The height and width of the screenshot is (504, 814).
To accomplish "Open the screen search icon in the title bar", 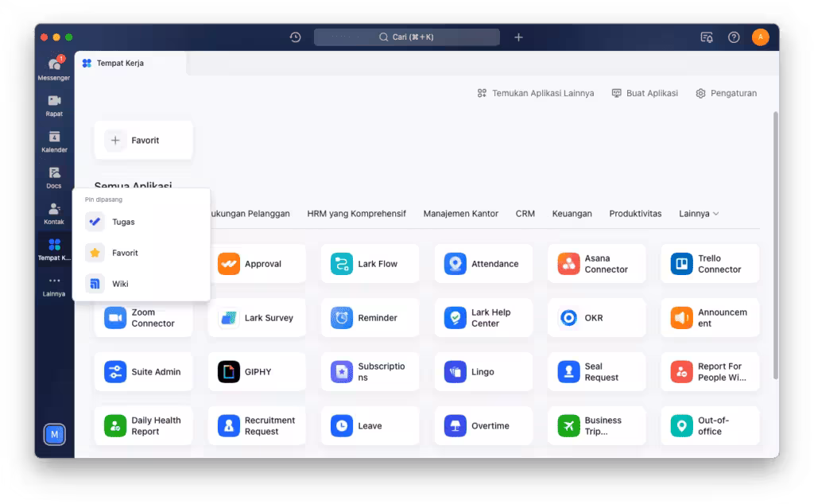I will click(707, 37).
